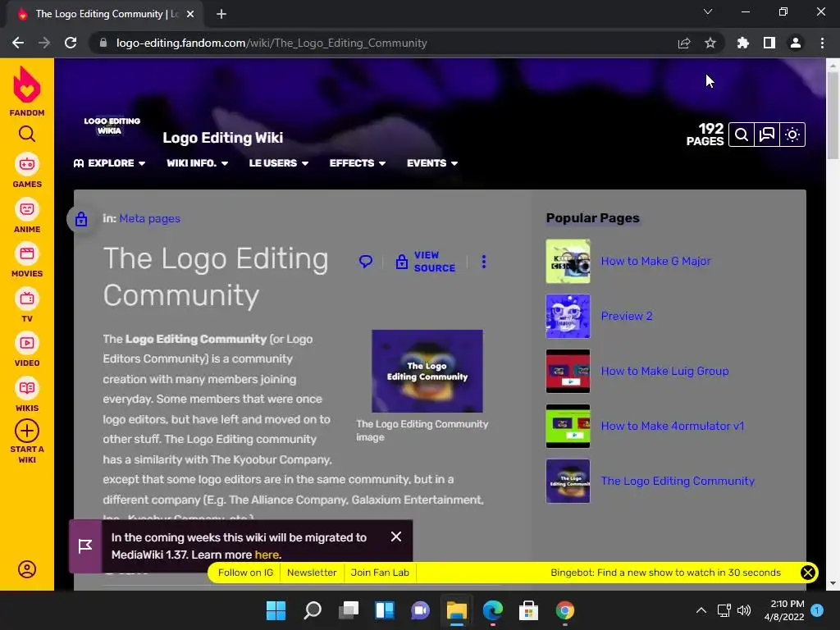Open File Explorer from taskbar
The image size is (840, 630).
click(x=456, y=610)
